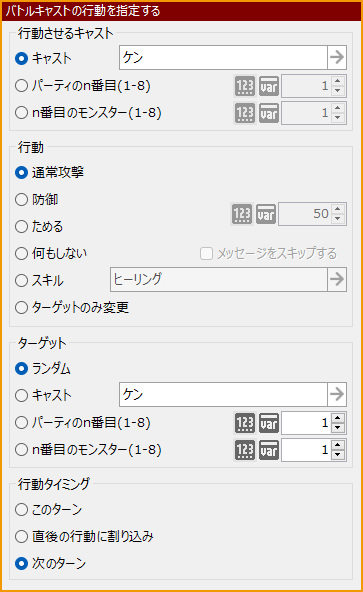Open the skill selector arrow next to ヒーリング
The image size is (363, 592).
pyautogui.click(x=337, y=280)
